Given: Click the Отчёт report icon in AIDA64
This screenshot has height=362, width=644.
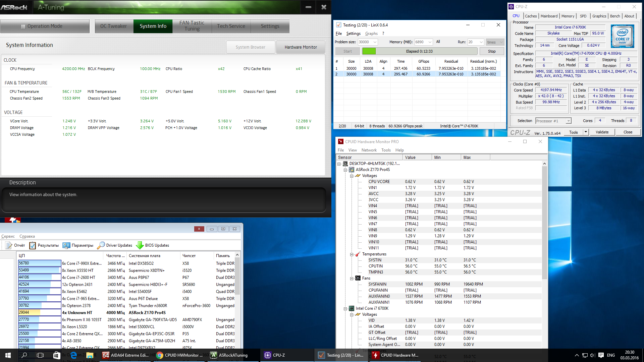Looking at the screenshot, I should [x=9, y=245].
